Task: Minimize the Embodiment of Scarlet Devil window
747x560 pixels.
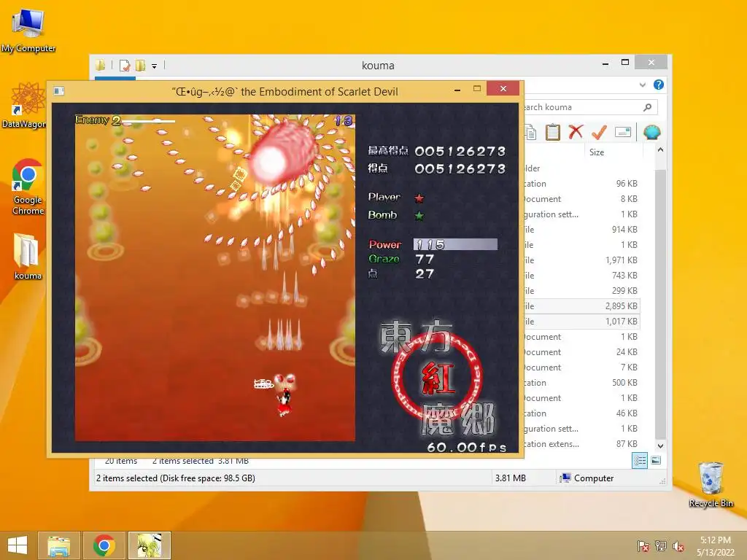Action: coord(457,90)
